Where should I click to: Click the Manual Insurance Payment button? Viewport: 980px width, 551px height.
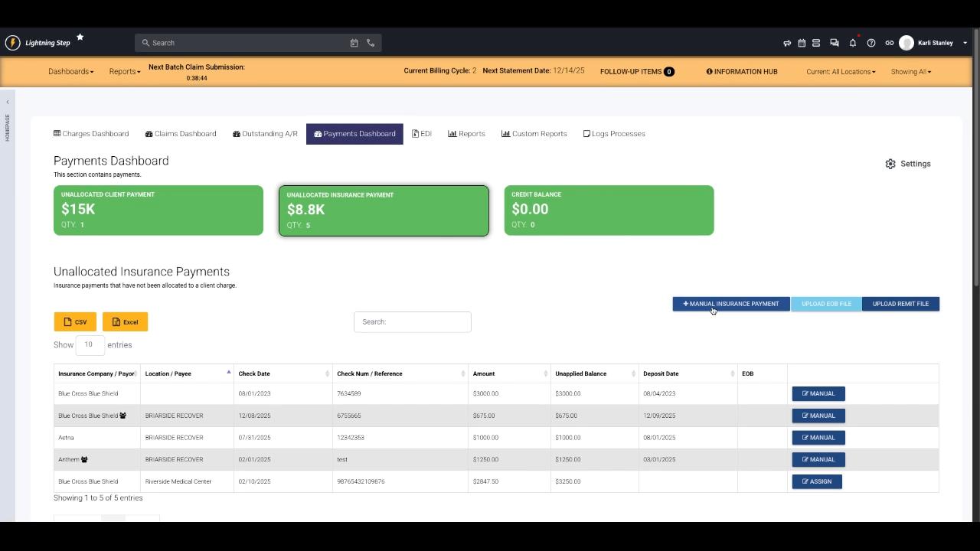click(x=730, y=304)
